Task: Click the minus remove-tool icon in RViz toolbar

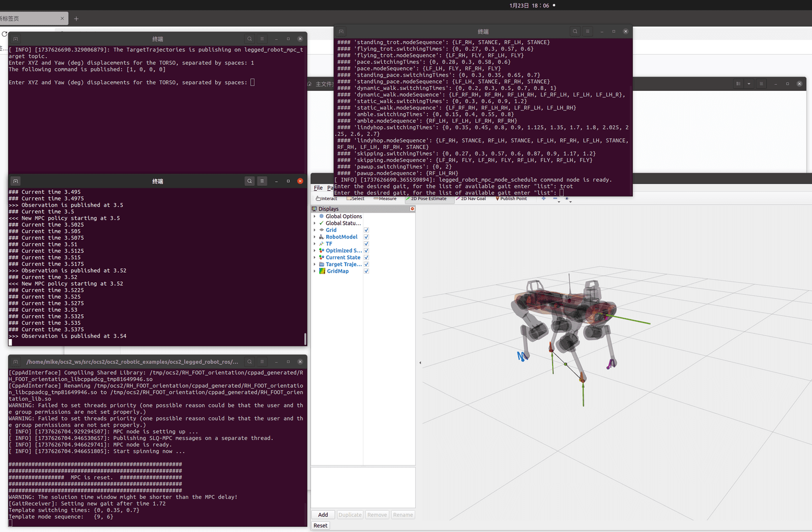Action: coord(555,198)
